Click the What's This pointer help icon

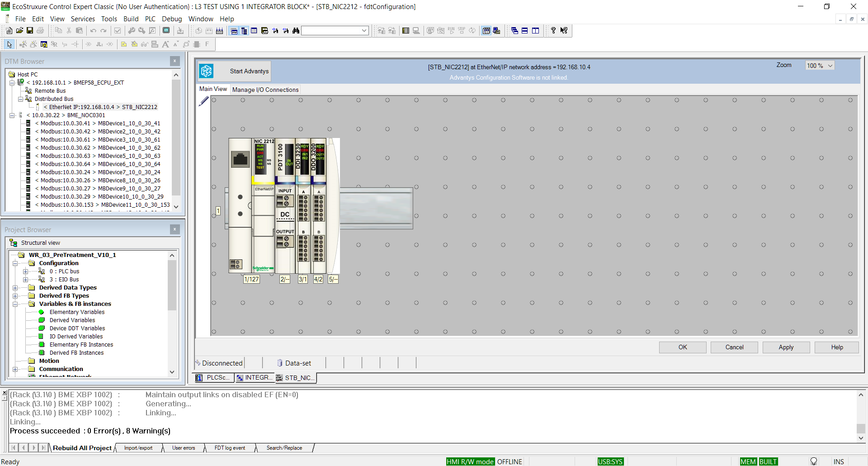coord(564,31)
